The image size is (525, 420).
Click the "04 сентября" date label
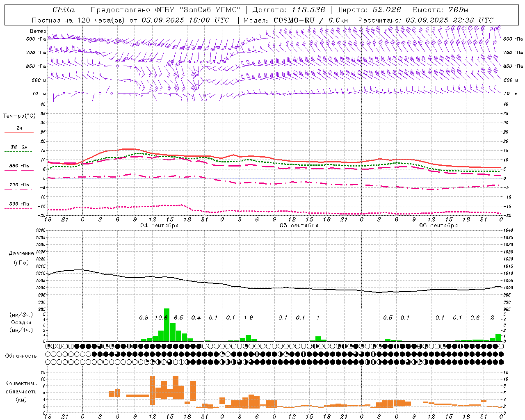160,226
